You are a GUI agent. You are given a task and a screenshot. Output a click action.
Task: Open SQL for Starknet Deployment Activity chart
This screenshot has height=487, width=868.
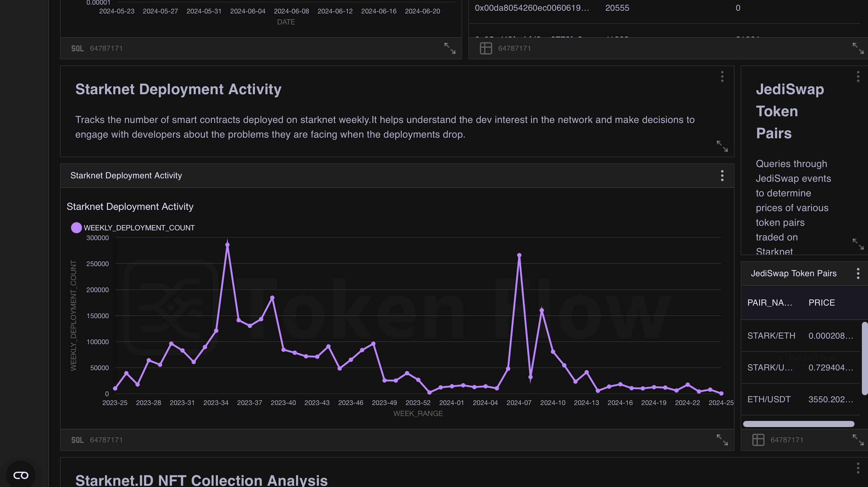(x=77, y=440)
